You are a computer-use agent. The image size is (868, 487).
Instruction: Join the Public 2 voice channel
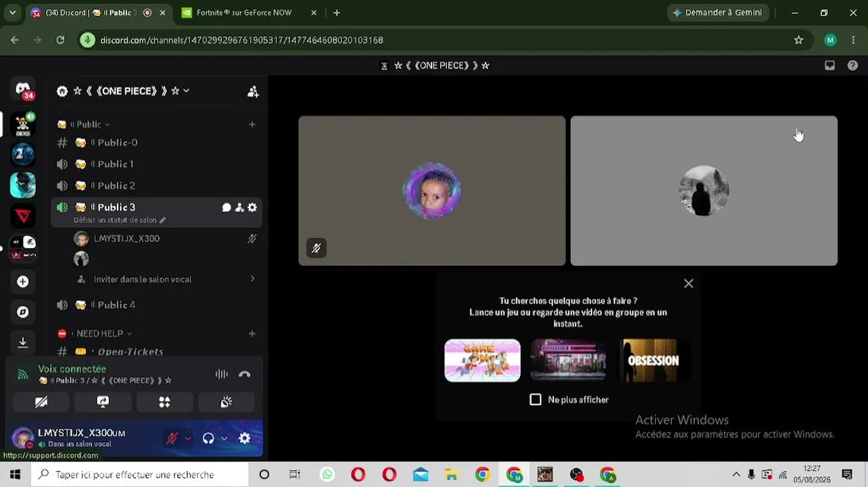(156, 186)
